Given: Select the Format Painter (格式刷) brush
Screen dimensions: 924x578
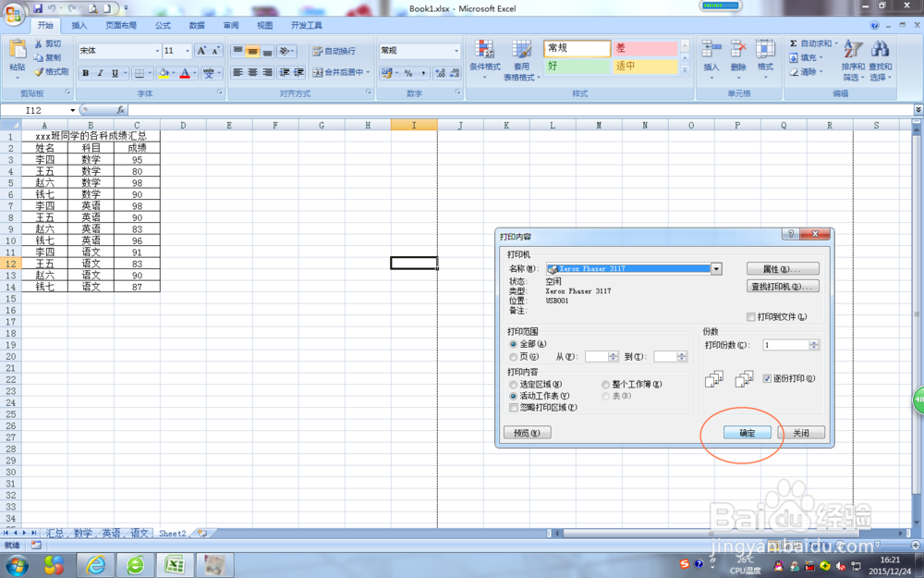Looking at the screenshot, I should (39, 72).
